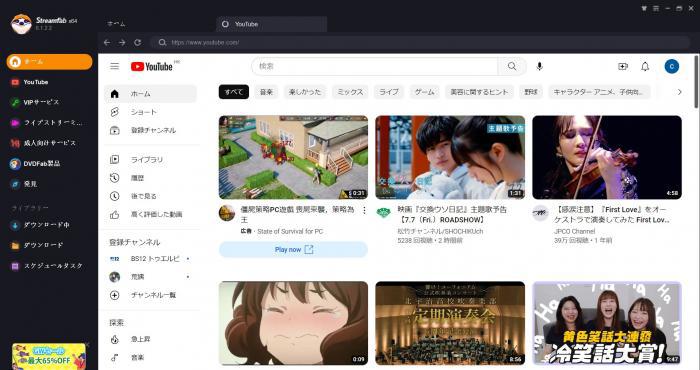The width and height of the screenshot is (700, 370).
Task: Select the 音楽 filter chip
Action: (x=267, y=92)
